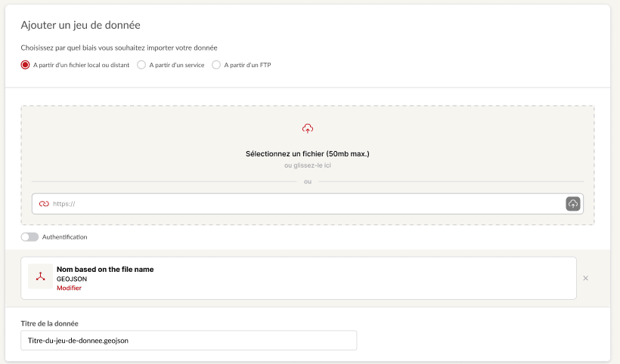Select 'A partir d'un FTP' option
This screenshot has width=620, height=364.
216,65
